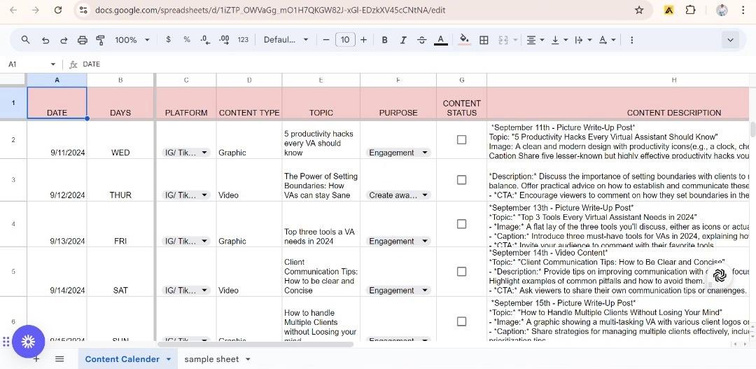The width and height of the screenshot is (756, 369).
Task: Format as percent
Action: pyautogui.click(x=187, y=40)
